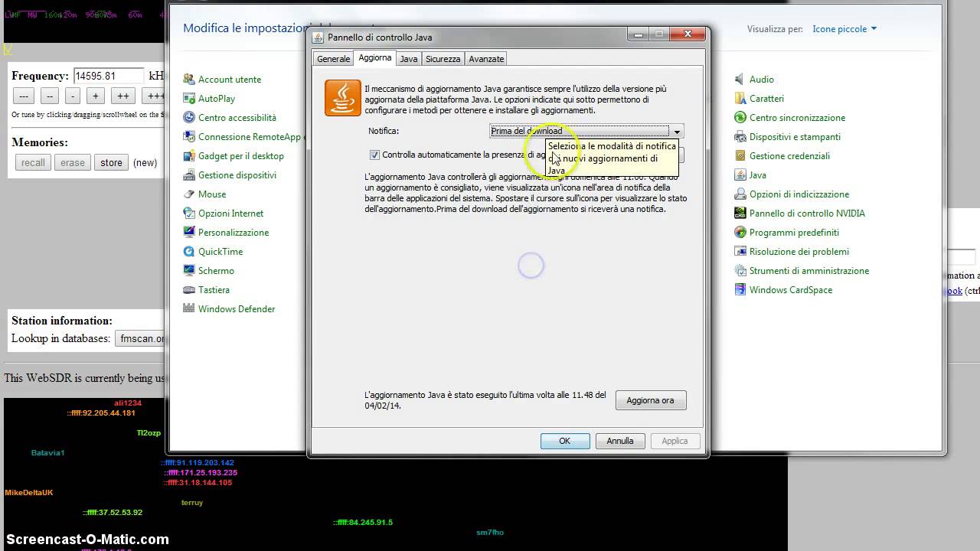Click 'Mouse' text in Control Panel
This screenshot has width=980, height=551.
click(x=212, y=194)
